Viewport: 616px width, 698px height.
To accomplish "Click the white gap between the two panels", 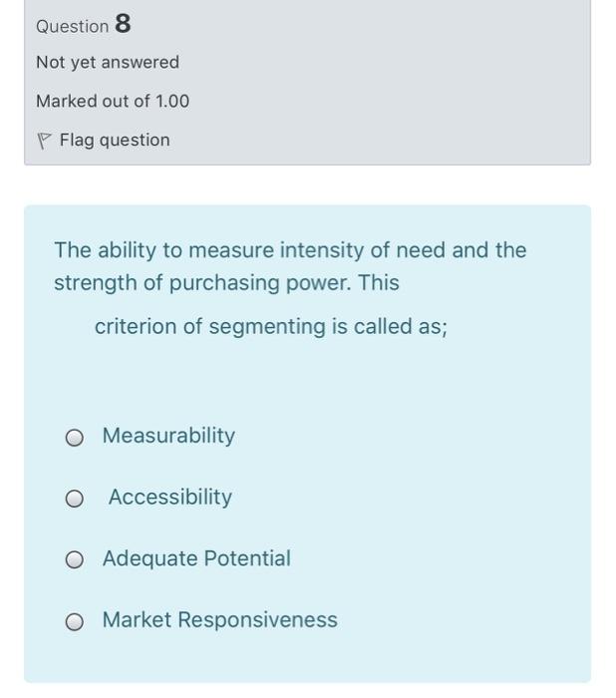I will 307,185.
